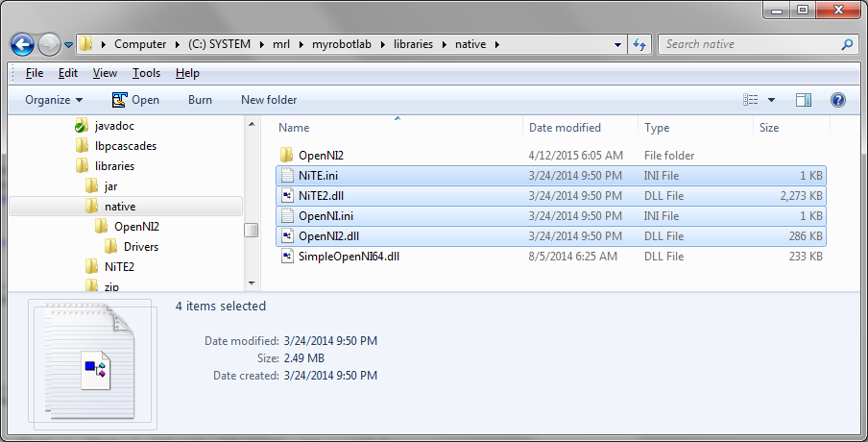The image size is (868, 442).
Task: Select the SimpleOpenNI64.dll file name
Action: coord(349,257)
